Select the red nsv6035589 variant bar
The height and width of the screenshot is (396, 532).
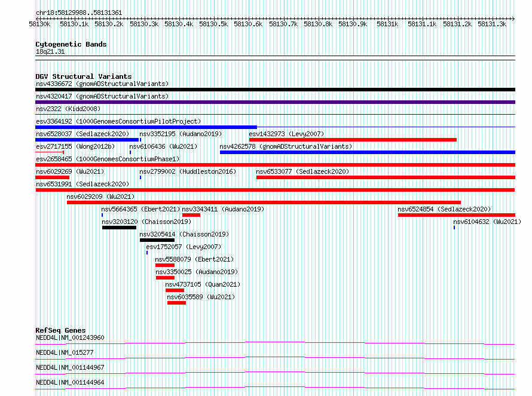pos(176,303)
